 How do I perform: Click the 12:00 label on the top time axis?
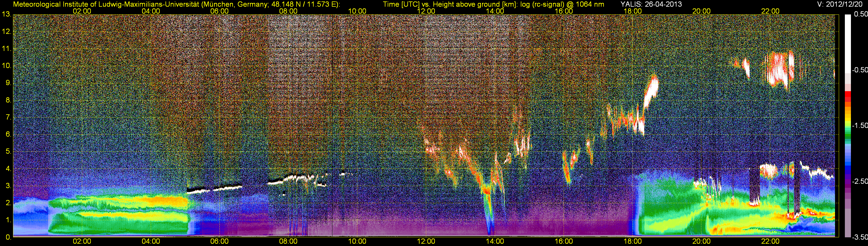pyautogui.click(x=426, y=11)
